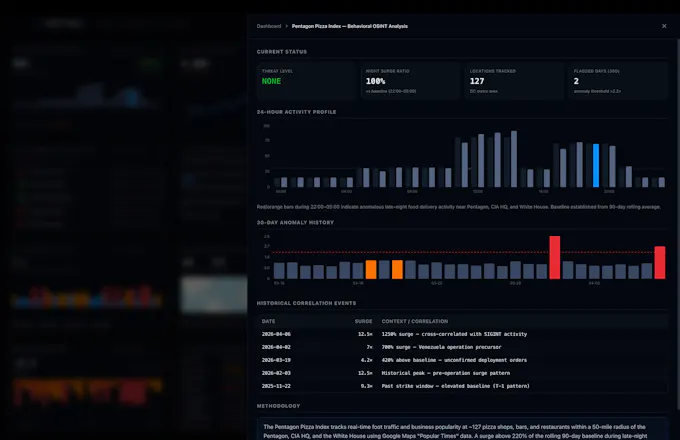Viewport: 680px width, 440px height.
Task: Click the DATE column header
Action: click(268, 321)
